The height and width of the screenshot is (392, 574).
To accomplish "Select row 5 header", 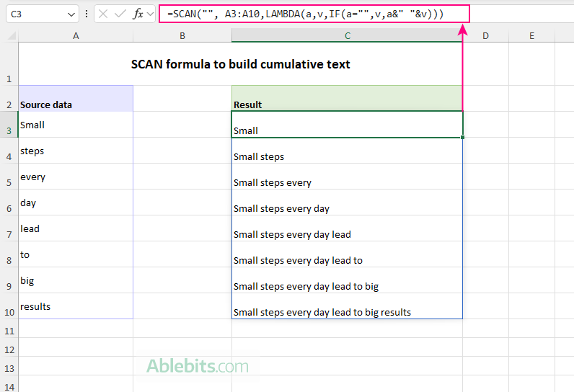I will [9, 177].
